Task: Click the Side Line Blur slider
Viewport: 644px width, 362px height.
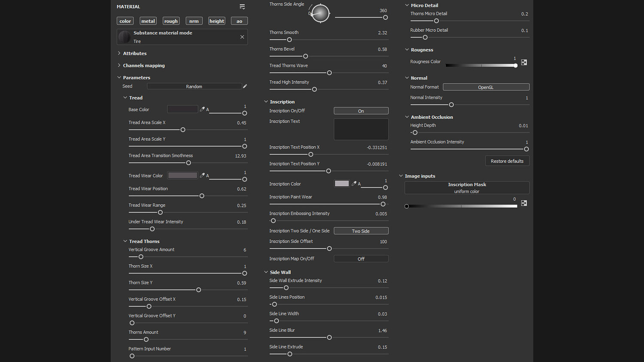Action: [x=329, y=338]
